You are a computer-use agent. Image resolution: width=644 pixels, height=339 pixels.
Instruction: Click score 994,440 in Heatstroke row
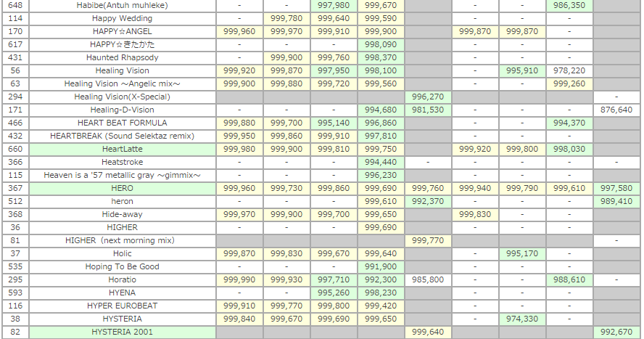pos(381,163)
